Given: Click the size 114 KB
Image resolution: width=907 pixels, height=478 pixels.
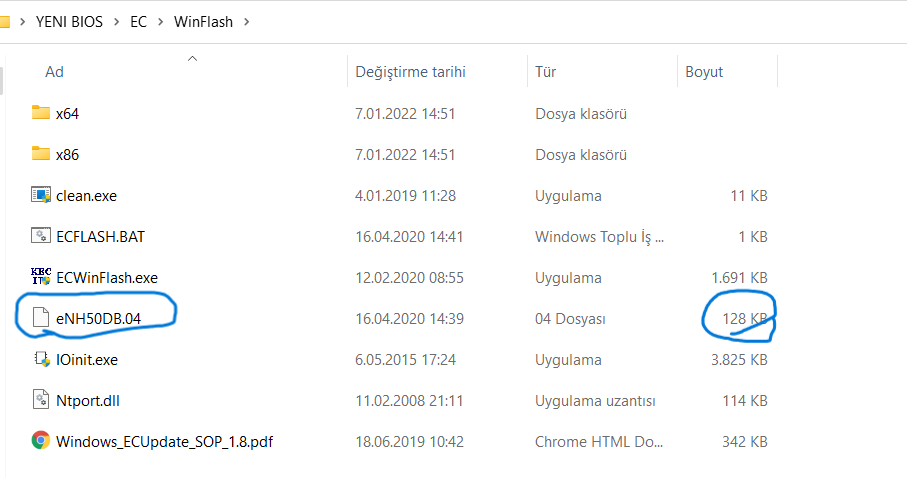Looking at the screenshot, I should [x=745, y=401].
